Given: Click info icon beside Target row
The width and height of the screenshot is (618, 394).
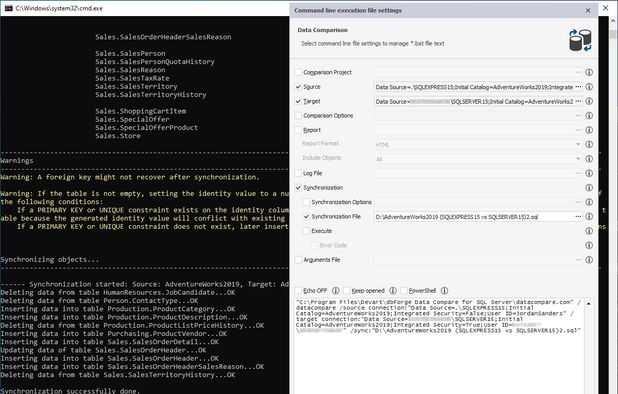Looking at the screenshot, I should [589, 101].
